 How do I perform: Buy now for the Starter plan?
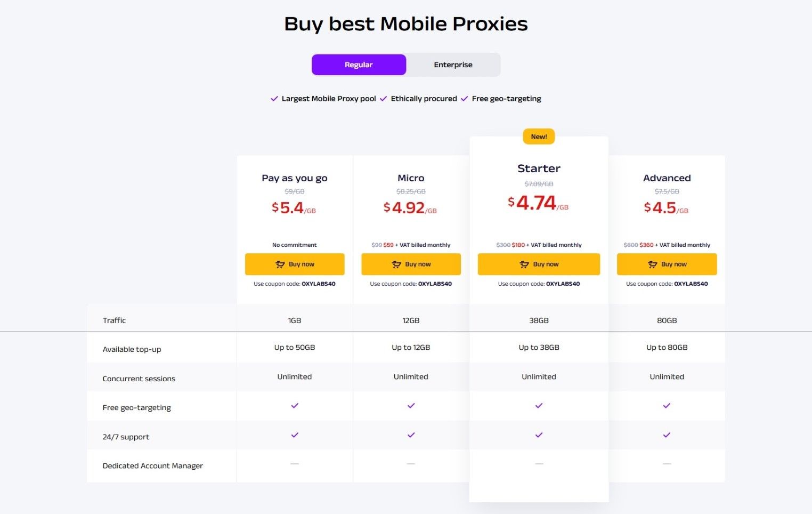click(539, 264)
